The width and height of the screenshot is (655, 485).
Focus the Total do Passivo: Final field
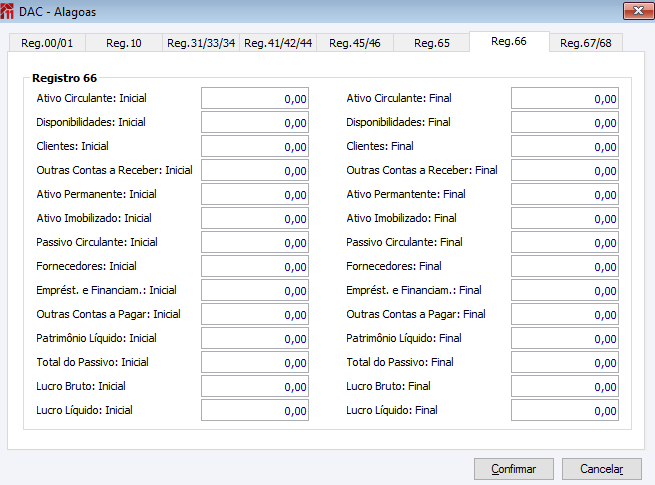click(x=565, y=363)
